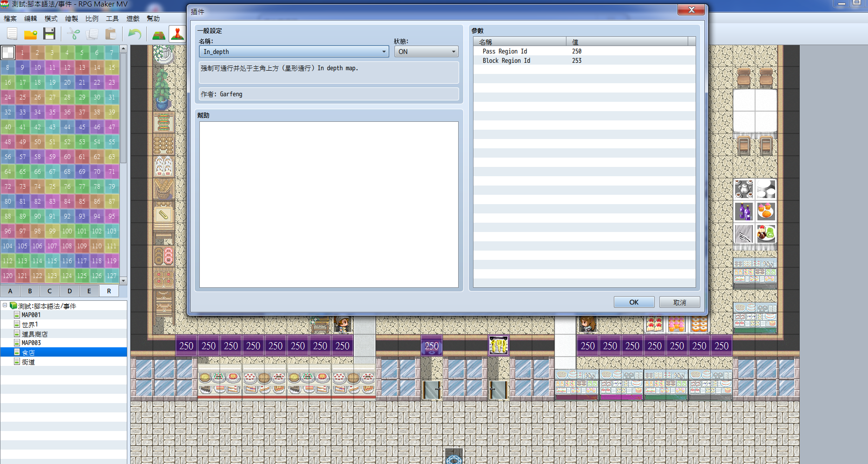
Task: Select the Event mode icon
Action: click(177, 34)
